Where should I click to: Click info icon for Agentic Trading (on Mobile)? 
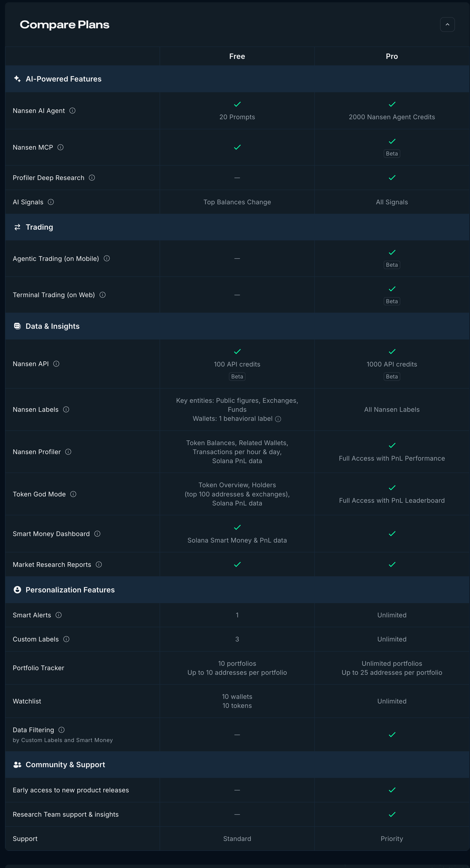pos(107,258)
